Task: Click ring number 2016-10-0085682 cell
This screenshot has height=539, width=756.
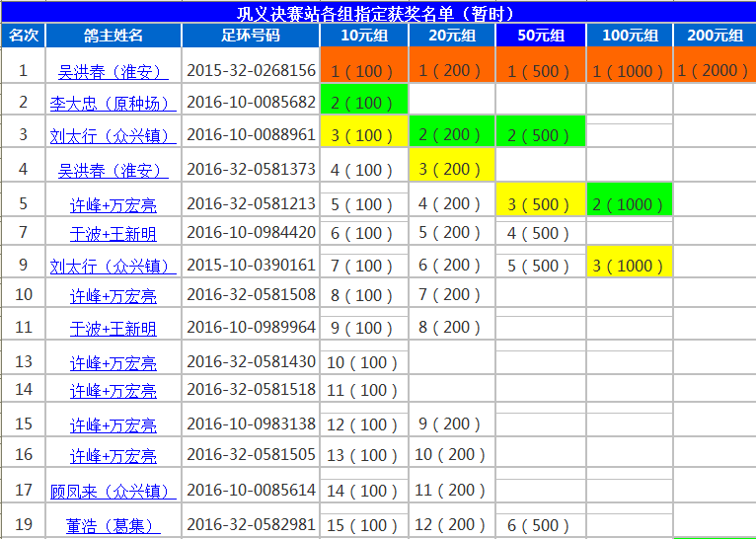Action: [251, 102]
